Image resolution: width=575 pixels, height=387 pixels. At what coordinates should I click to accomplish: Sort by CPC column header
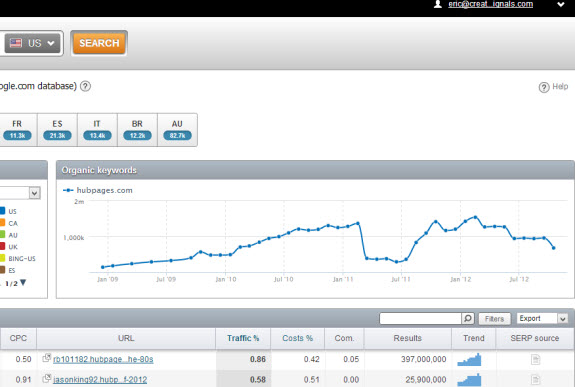click(x=18, y=338)
